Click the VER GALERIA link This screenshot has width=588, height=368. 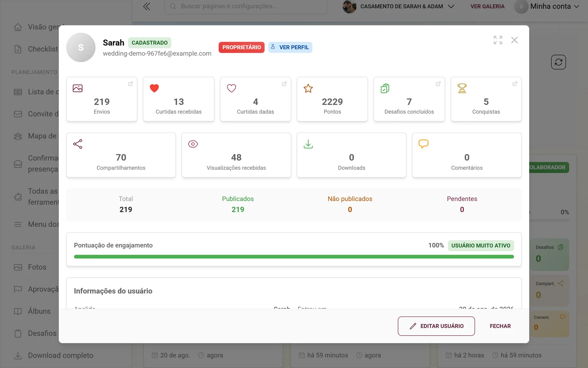click(x=488, y=7)
